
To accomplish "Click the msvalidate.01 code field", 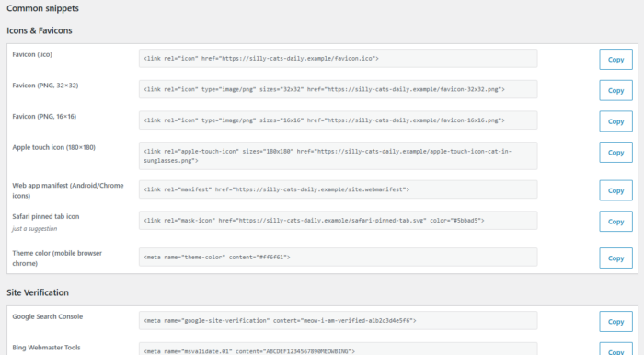I will point(338,349).
